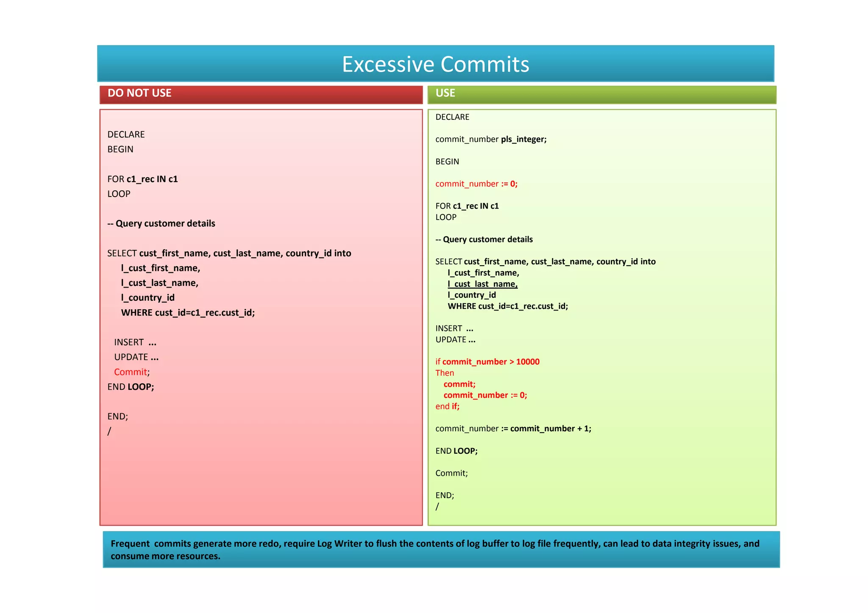Click the 'if commit_number > 10000' condition
Screen dimensions: 868x613
[x=487, y=362]
